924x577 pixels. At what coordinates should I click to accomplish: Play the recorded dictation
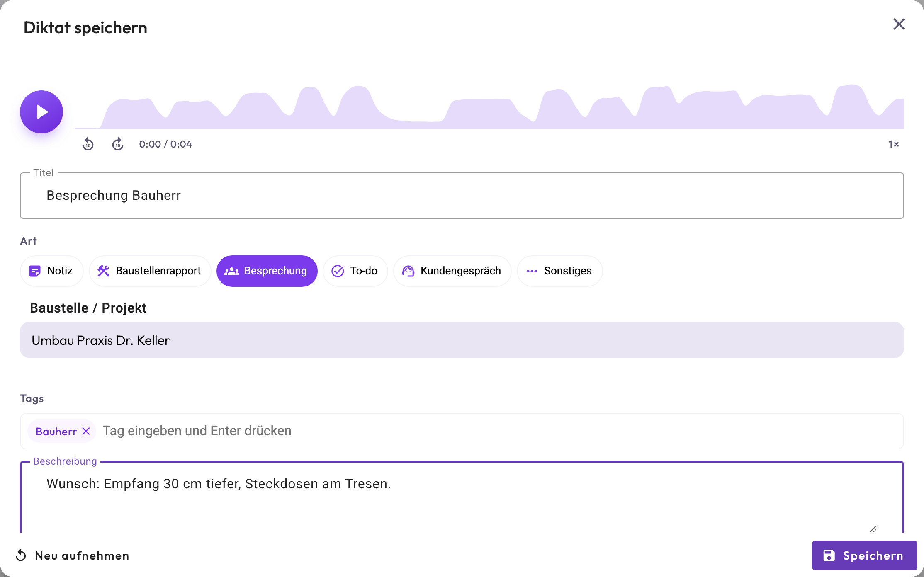pyautogui.click(x=41, y=112)
